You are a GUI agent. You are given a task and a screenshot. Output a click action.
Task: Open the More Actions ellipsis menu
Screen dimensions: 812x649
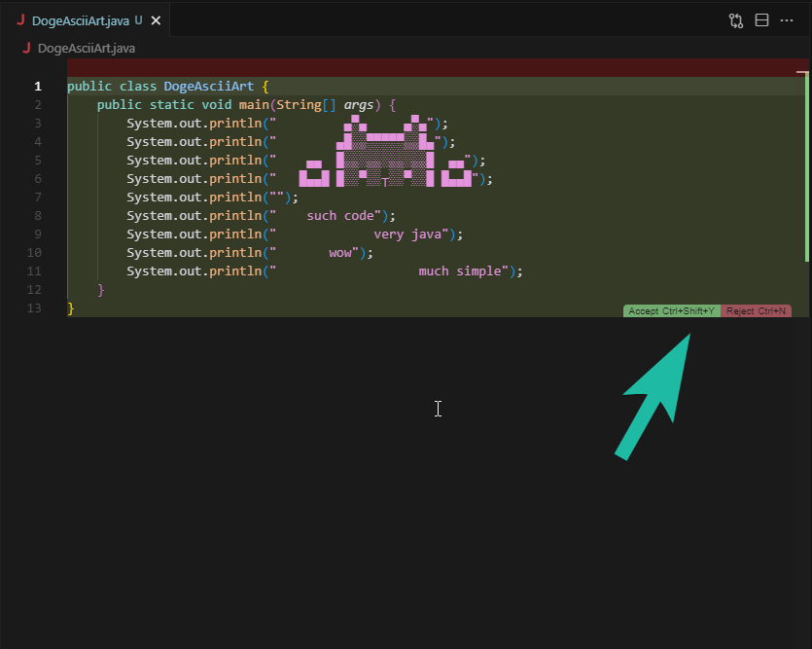coord(787,20)
